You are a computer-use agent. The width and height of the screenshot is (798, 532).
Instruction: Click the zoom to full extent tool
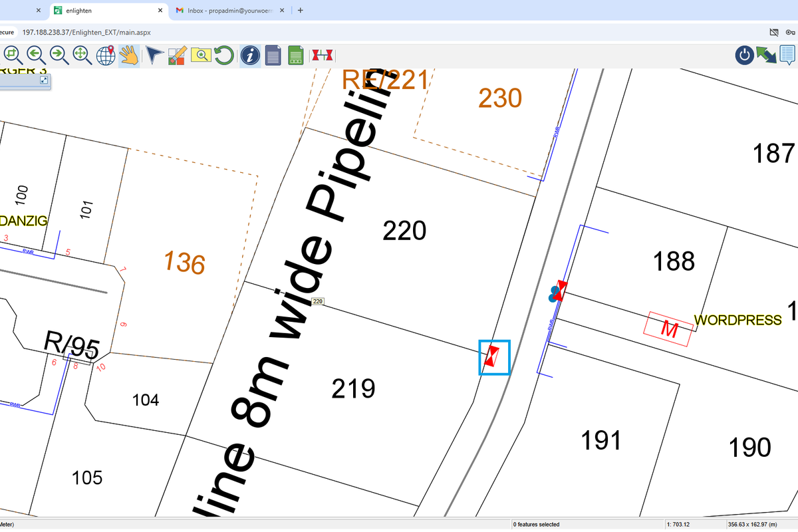(81, 56)
